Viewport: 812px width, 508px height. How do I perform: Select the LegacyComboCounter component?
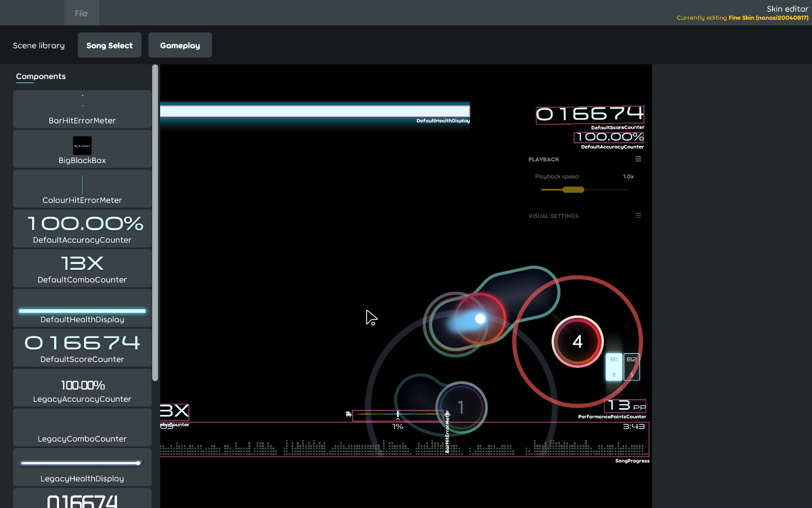82,427
